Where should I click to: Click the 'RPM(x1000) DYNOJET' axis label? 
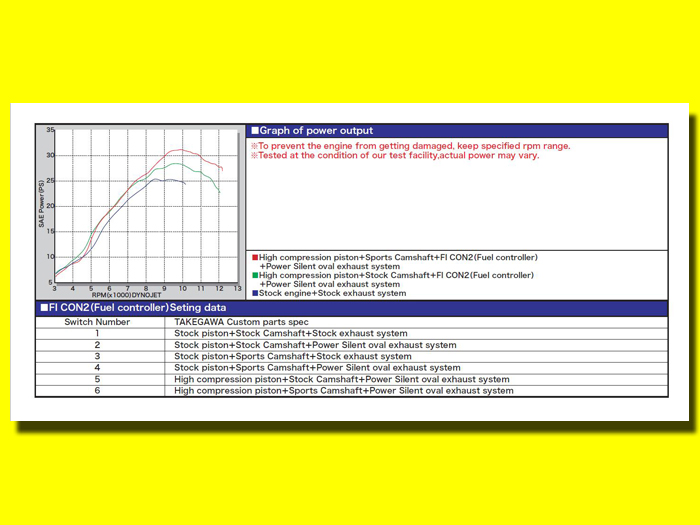pos(126,295)
